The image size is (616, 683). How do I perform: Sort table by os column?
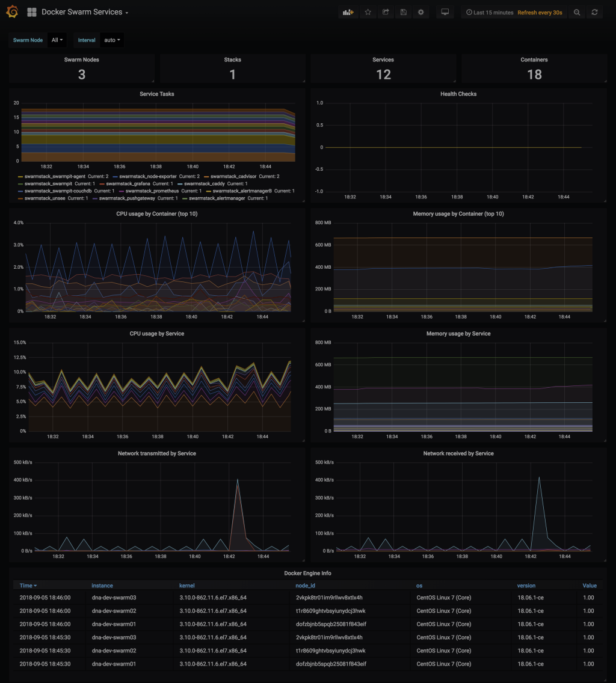click(x=419, y=586)
